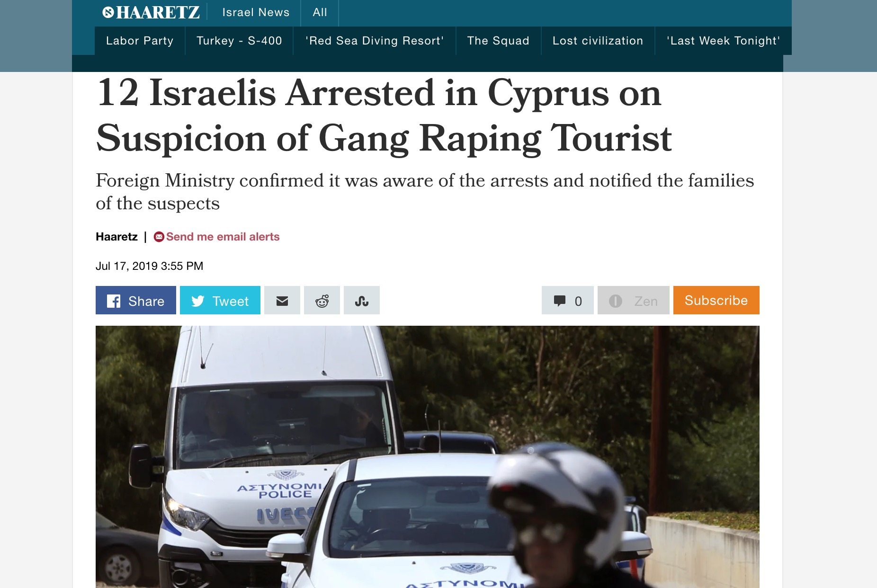Share article on Reddit
The height and width of the screenshot is (588, 877).
click(x=322, y=300)
